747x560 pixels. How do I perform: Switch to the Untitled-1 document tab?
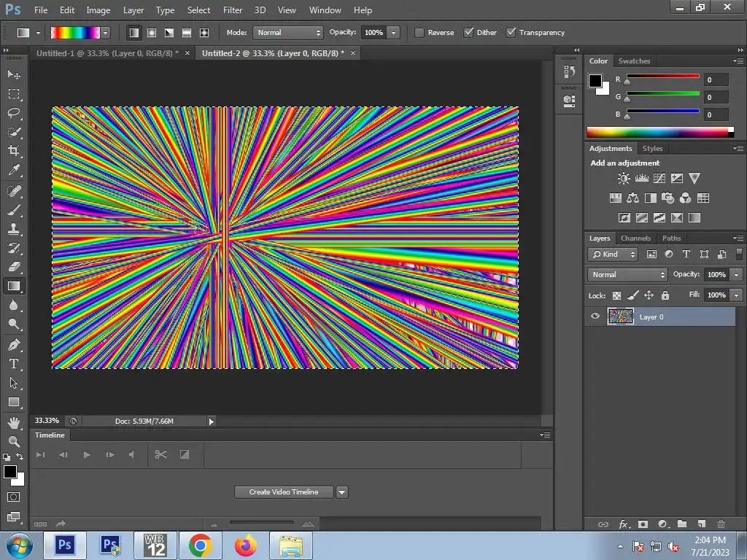tap(107, 53)
